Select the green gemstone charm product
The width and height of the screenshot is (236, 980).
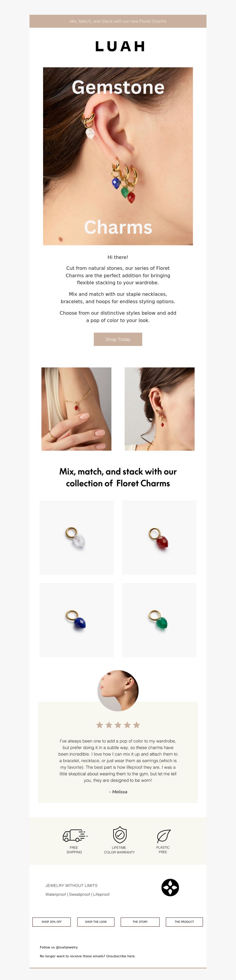(x=159, y=620)
